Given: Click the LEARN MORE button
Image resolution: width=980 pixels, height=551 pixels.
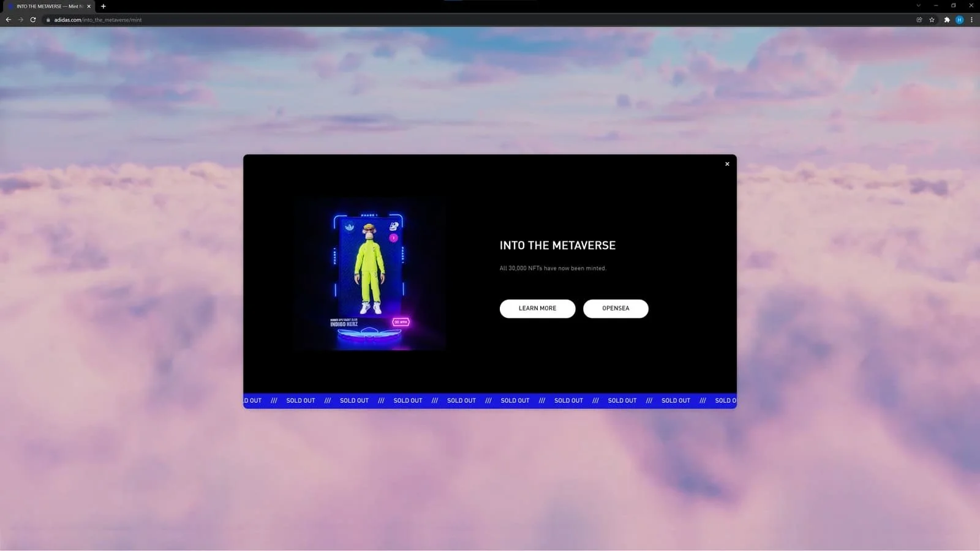Looking at the screenshot, I should point(537,309).
